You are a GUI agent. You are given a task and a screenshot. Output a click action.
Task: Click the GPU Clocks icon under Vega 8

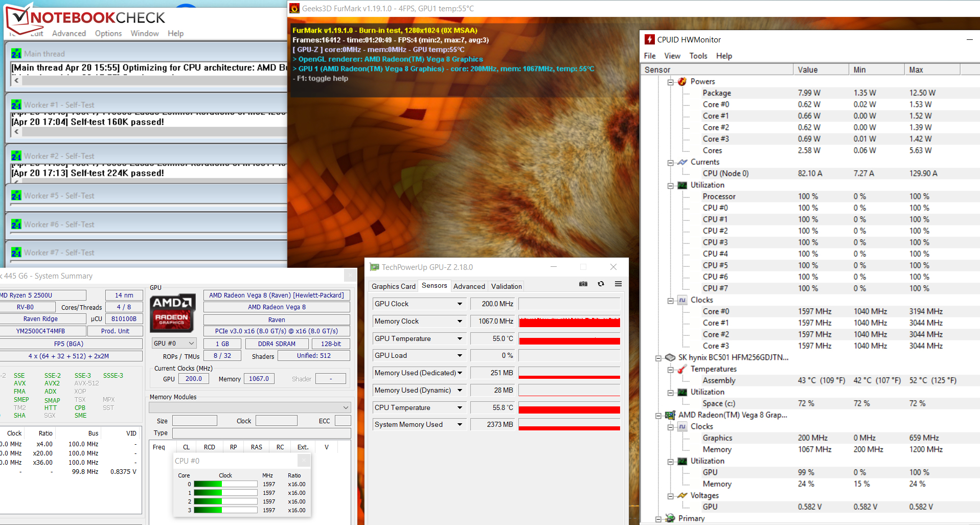click(x=682, y=426)
